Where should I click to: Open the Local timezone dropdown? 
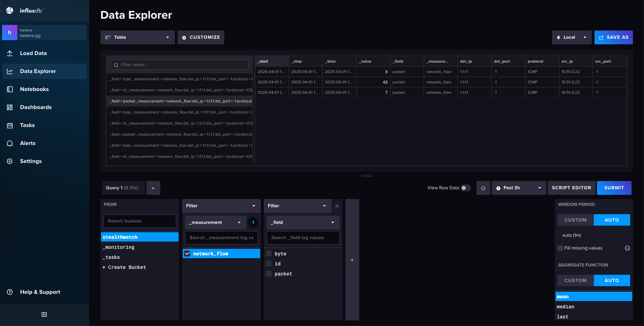click(x=571, y=37)
